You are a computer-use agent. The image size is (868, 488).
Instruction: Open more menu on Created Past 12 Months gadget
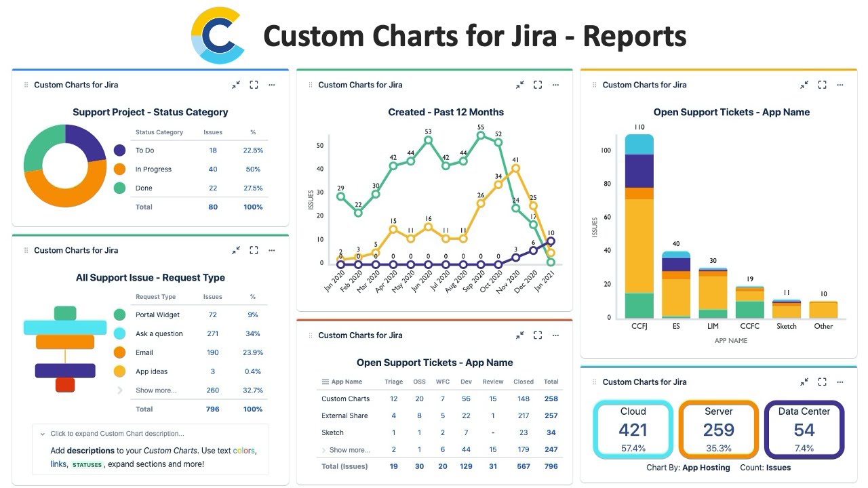click(556, 85)
